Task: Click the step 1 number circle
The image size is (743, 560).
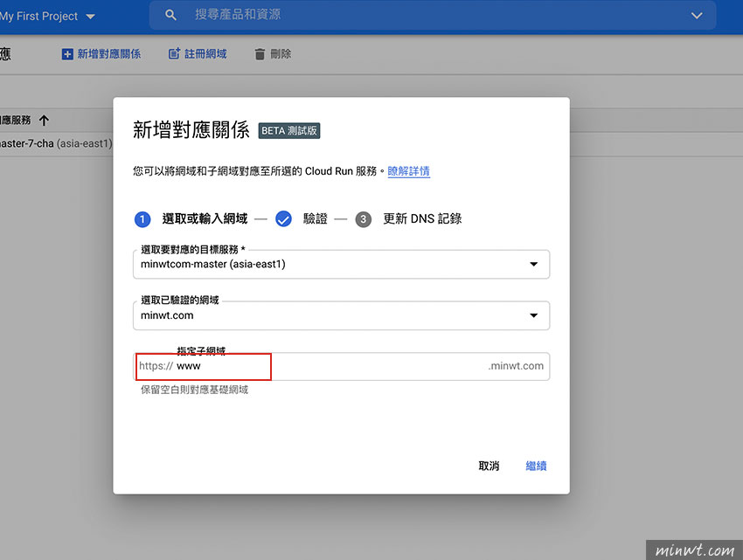Action: click(x=142, y=219)
